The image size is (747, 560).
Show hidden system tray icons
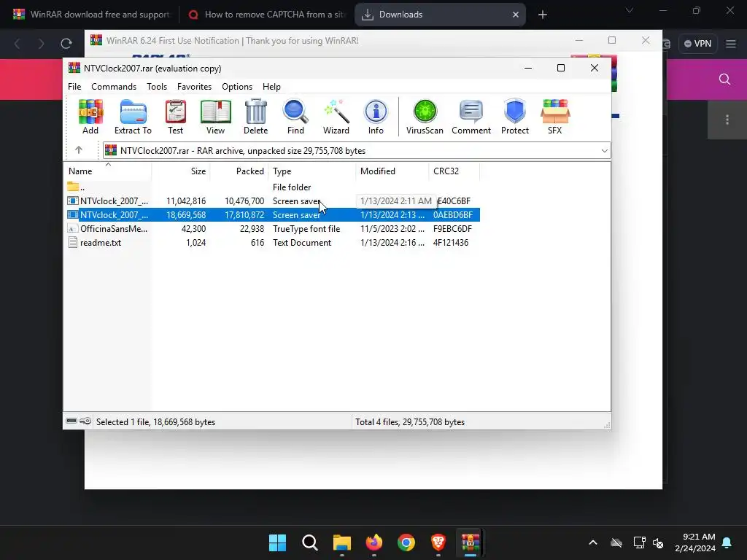pos(592,542)
